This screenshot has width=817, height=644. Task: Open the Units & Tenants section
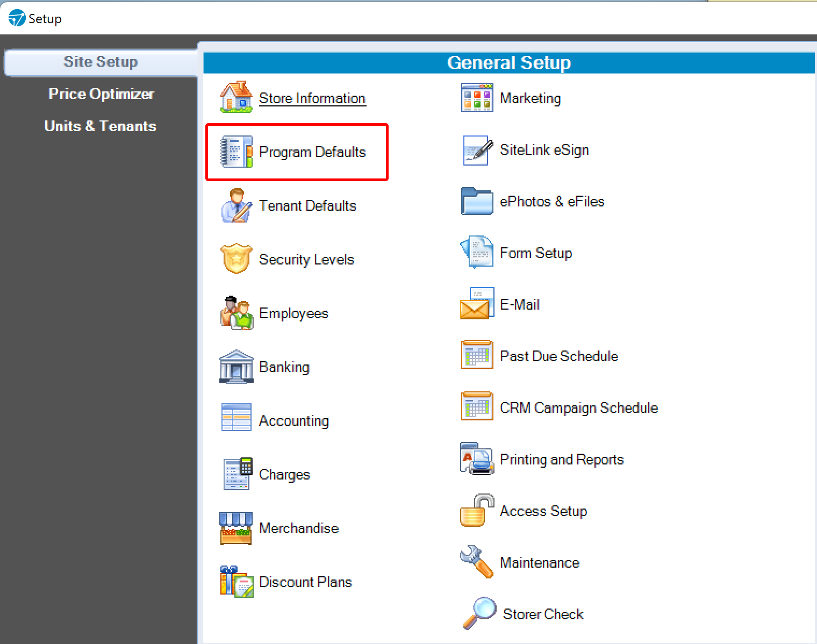point(101,126)
